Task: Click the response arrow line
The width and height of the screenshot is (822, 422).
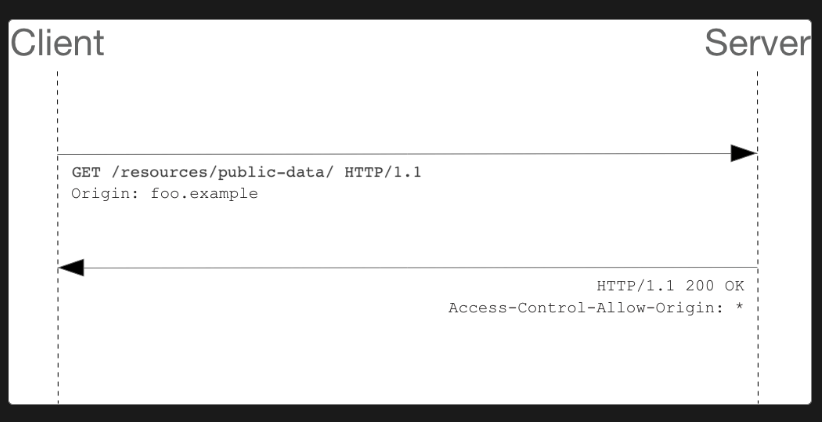Action: click(420, 268)
